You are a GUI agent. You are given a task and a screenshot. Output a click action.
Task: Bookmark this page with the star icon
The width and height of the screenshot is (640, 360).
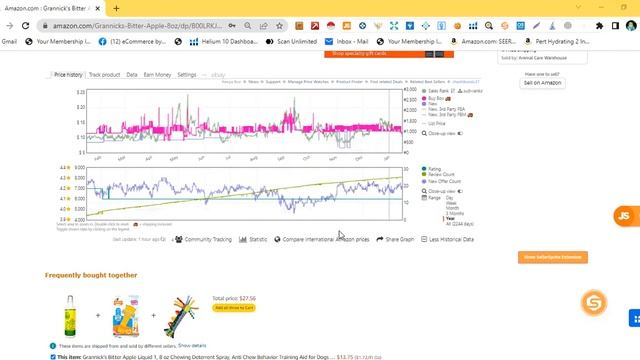[x=279, y=26]
